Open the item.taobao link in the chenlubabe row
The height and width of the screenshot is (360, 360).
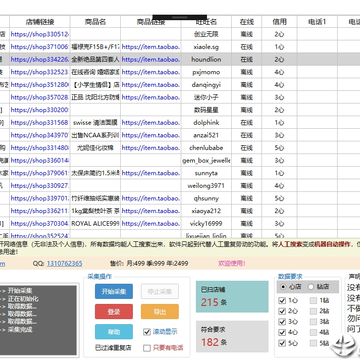tap(151, 148)
